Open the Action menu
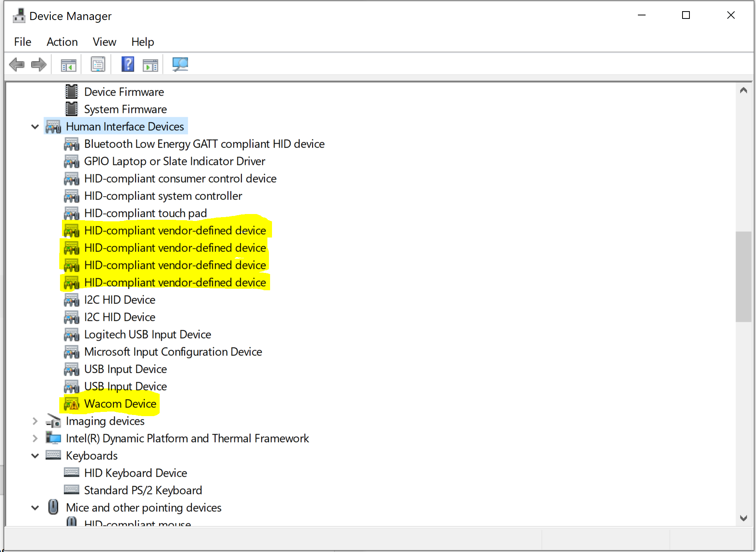756x552 pixels. tap(62, 42)
